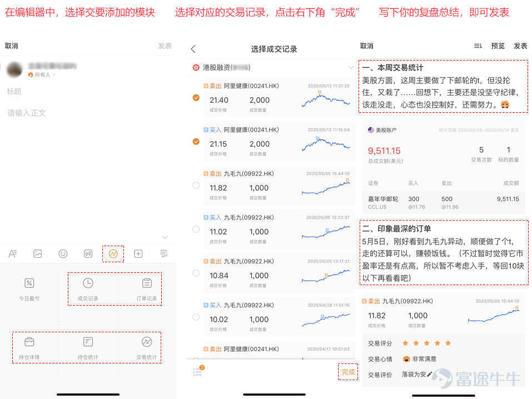532x399 pixels.
Task: Click the user avatar in the editor
Action: click(x=15, y=69)
